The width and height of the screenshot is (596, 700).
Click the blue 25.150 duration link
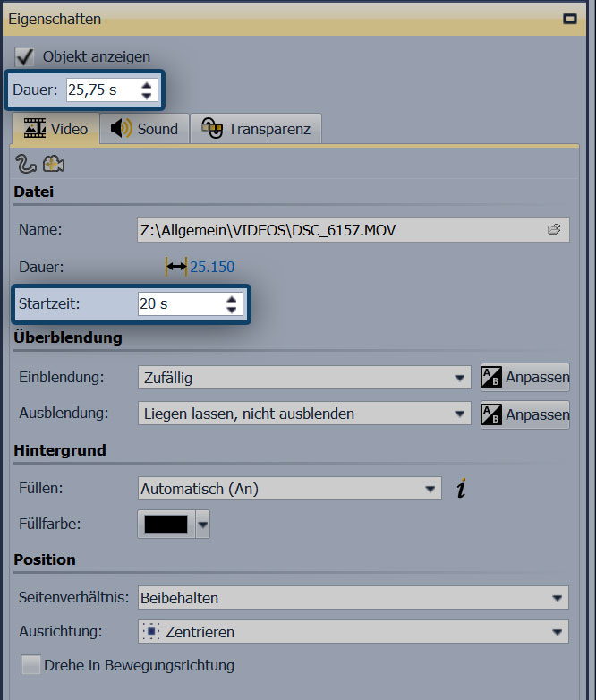click(212, 267)
